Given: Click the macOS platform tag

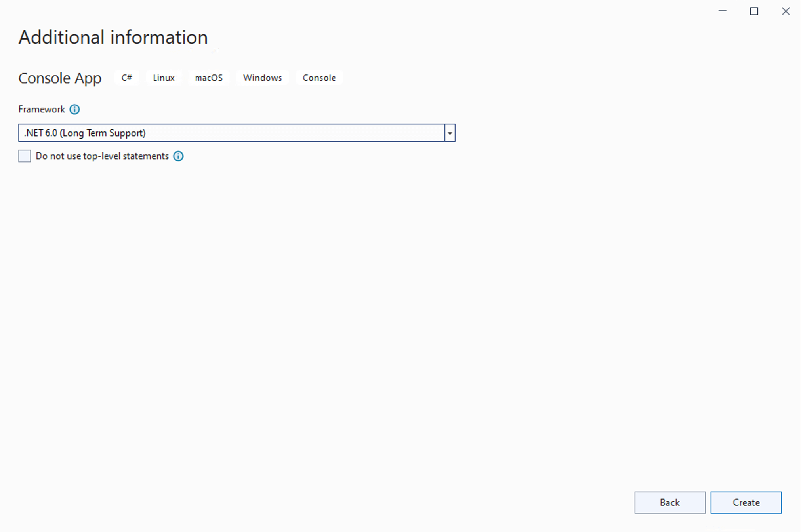Looking at the screenshot, I should point(208,78).
